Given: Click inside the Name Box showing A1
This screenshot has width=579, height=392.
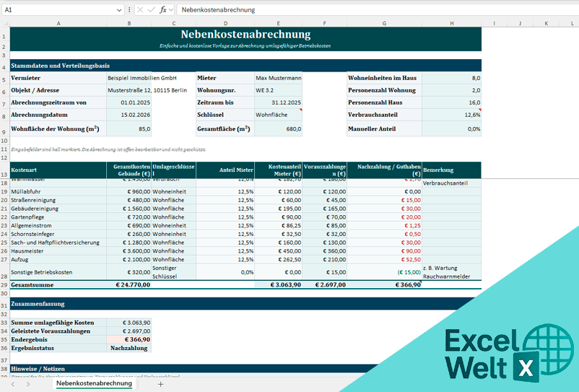Looking at the screenshot, I should coord(58,10).
